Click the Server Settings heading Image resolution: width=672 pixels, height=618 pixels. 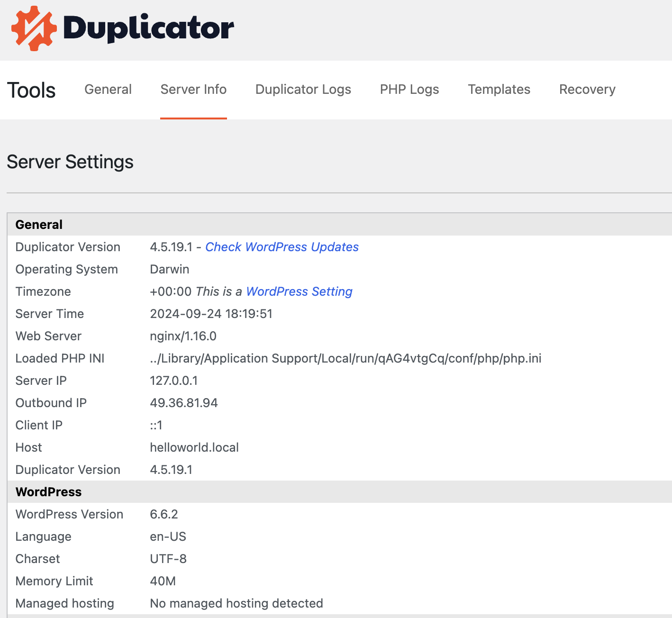70,162
